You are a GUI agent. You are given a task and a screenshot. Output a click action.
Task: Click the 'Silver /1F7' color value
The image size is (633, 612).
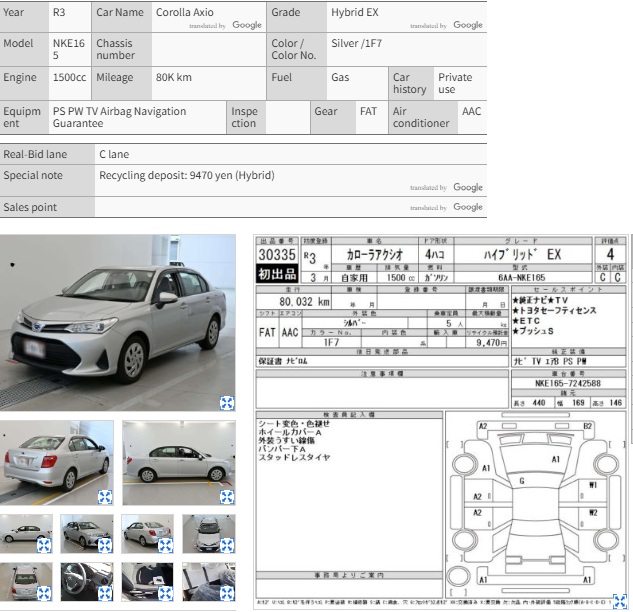tap(356, 43)
